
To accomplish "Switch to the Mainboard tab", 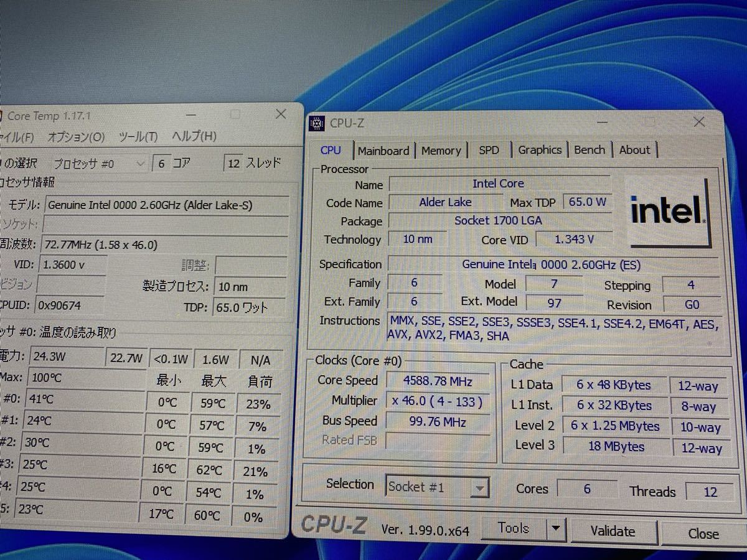I will point(383,151).
